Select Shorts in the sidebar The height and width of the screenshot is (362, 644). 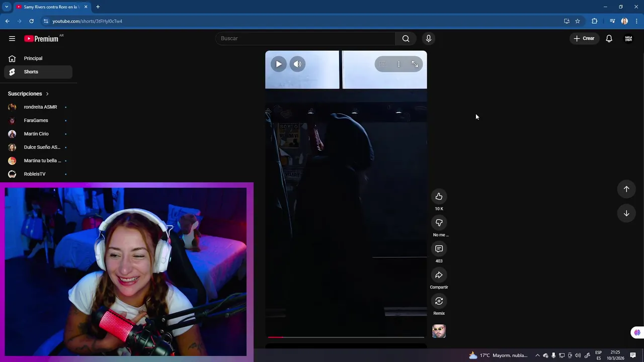pos(38,72)
